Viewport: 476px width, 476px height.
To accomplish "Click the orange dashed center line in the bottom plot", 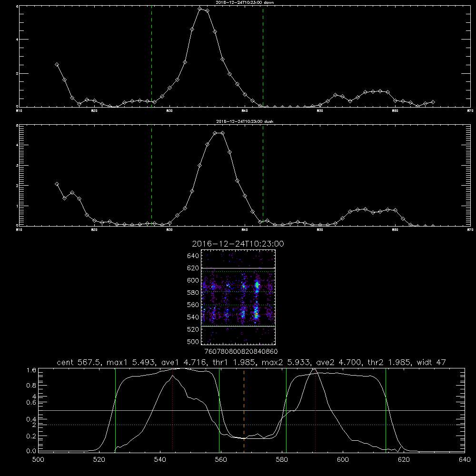I will coord(244,410).
